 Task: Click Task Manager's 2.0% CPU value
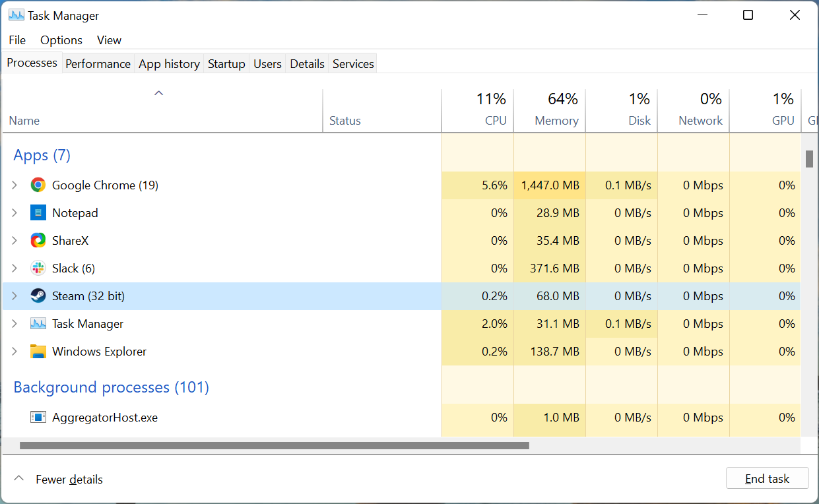pos(495,324)
